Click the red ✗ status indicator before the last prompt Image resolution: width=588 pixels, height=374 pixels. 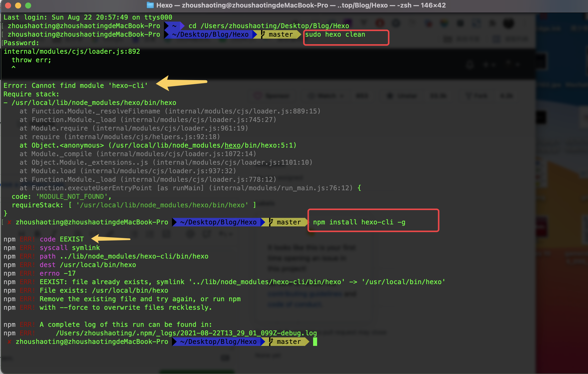pos(10,341)
